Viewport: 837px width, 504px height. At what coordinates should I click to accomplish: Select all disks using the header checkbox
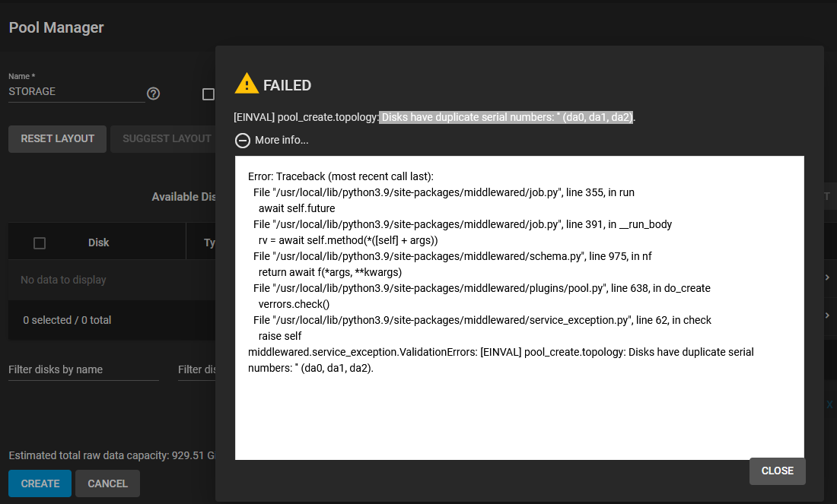40,243
